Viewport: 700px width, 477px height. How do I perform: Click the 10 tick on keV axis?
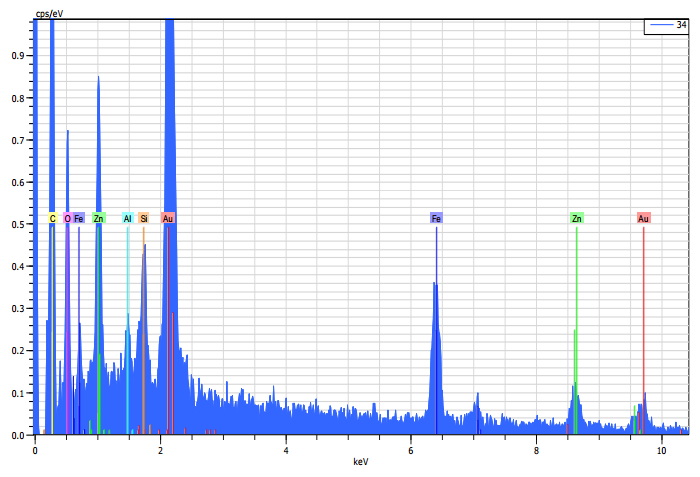click(x=661, y=450)
